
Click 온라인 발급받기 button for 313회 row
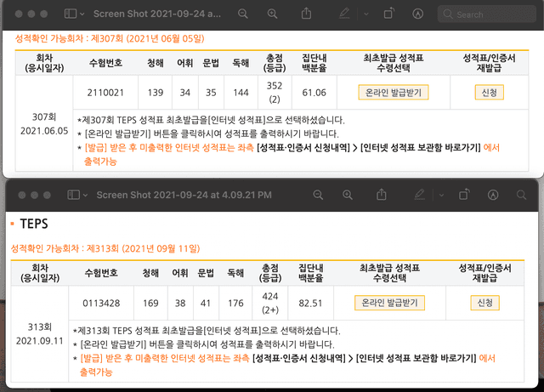(389, 303)
